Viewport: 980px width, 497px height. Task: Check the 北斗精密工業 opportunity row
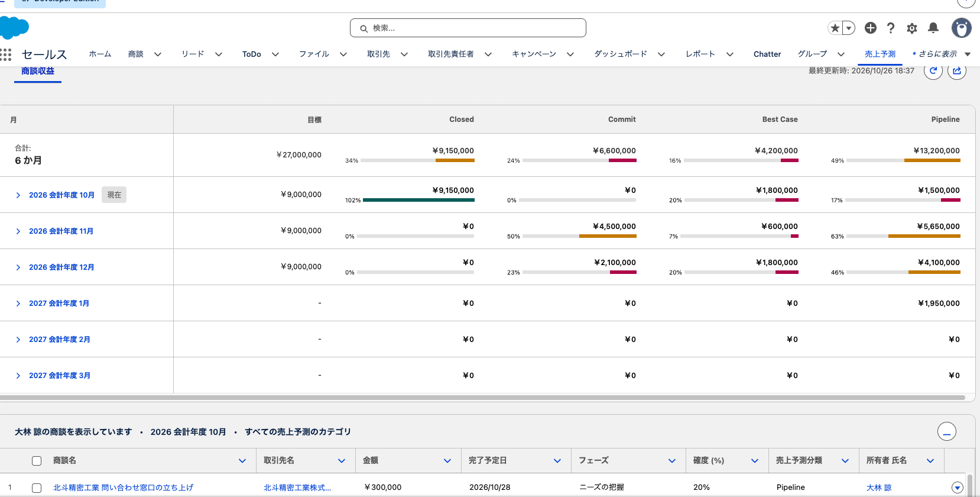click(37, 488)
